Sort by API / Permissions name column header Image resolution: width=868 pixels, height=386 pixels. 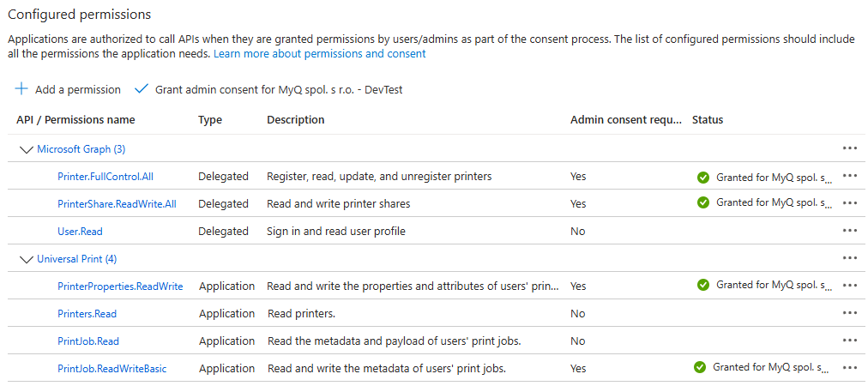click(x=75, y=119)
